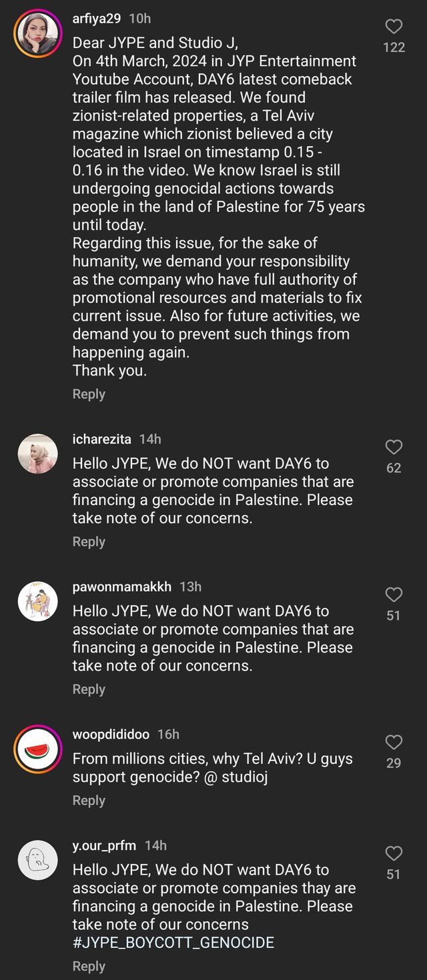The image size is (427, 980).
Task: Tap the heart on icharezita's comment
Action: point(394,447)
